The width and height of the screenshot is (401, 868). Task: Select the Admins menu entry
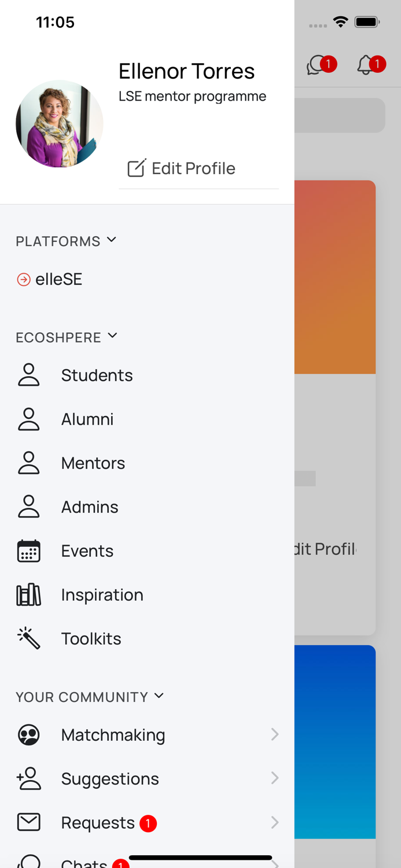[x=90, y=507]
